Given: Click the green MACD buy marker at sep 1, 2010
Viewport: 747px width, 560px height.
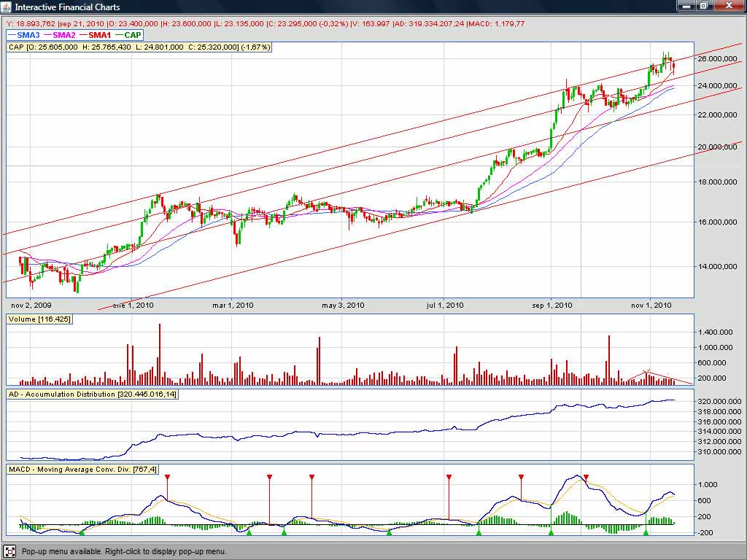Looking at the screenshot, I should [551, 532].
